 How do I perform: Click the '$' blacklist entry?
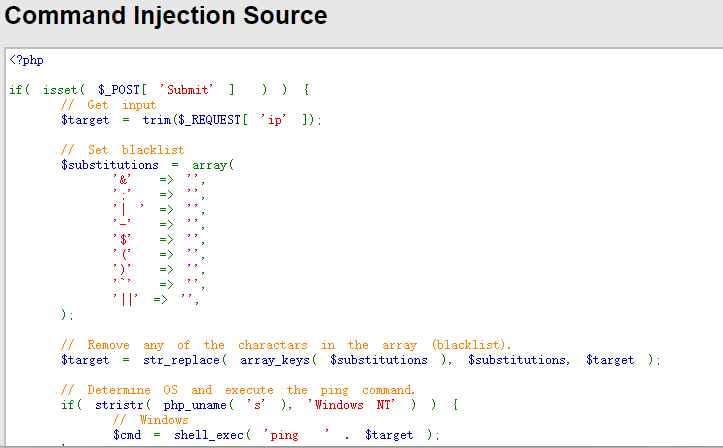pyautogui.click(x=123, y=240)
